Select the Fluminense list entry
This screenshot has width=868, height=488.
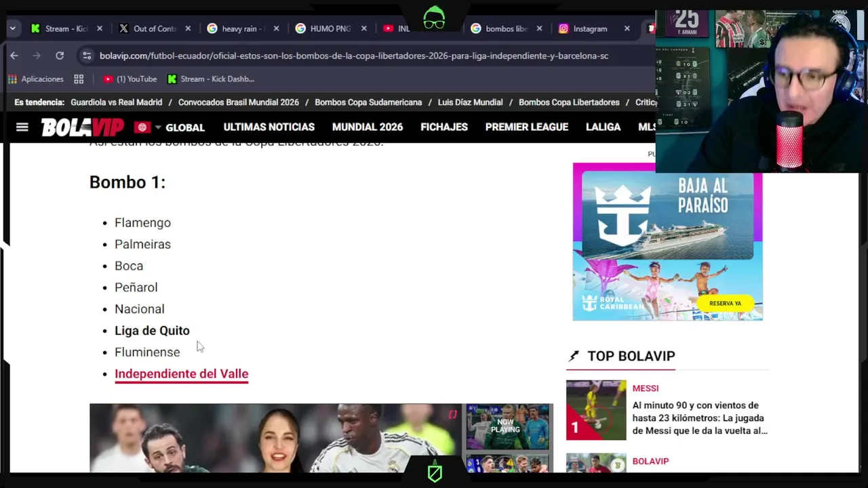pos(147,352)
